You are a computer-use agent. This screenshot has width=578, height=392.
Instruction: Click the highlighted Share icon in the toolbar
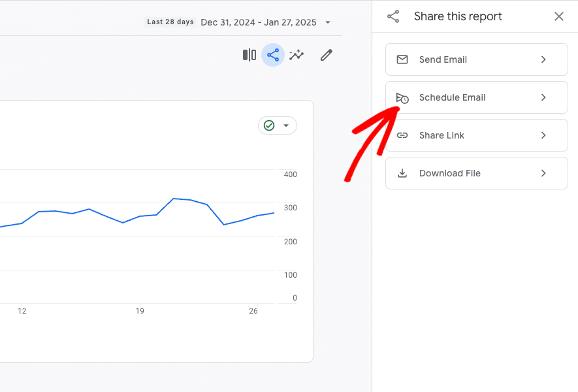[273, 55]
